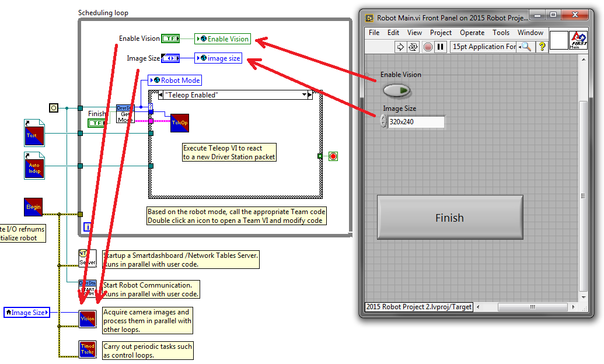Click the Image Size ring stepper arrows
604x364 pixels.
pos(383,122)
